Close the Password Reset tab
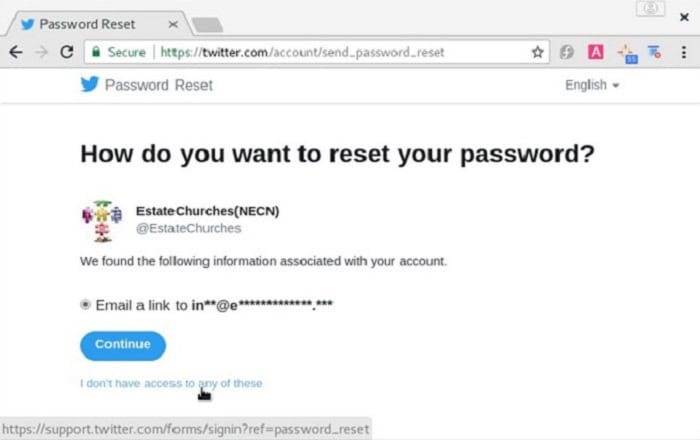The height and width of the screenshot is (440, 700). (x=173, y=25)
